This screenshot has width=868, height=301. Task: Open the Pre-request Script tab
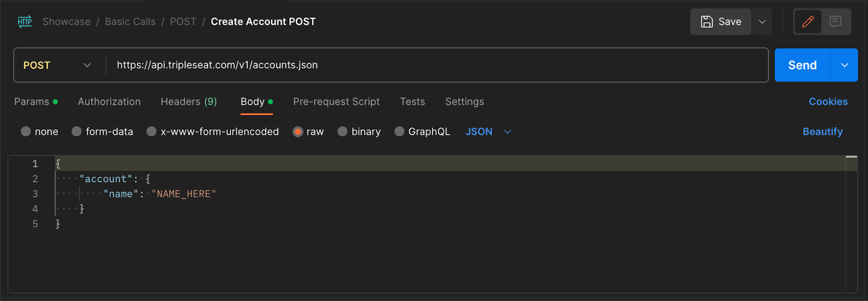click(336, 102)
